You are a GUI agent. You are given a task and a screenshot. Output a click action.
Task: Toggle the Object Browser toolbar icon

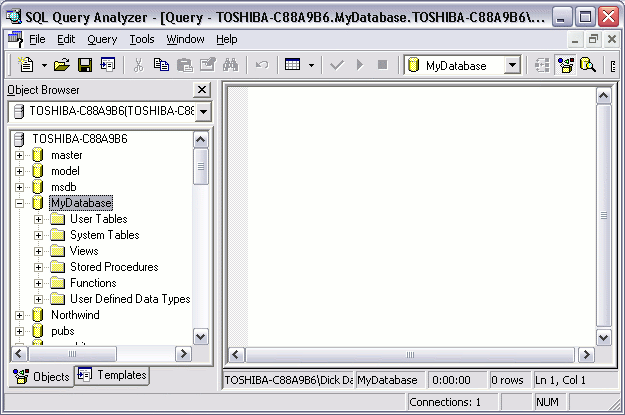pos(566,65)
